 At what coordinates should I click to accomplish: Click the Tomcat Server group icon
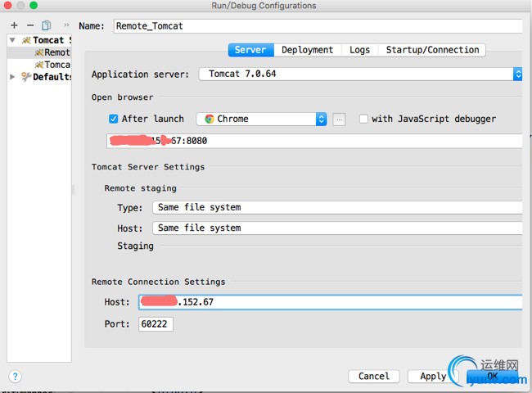pos(26,40)
